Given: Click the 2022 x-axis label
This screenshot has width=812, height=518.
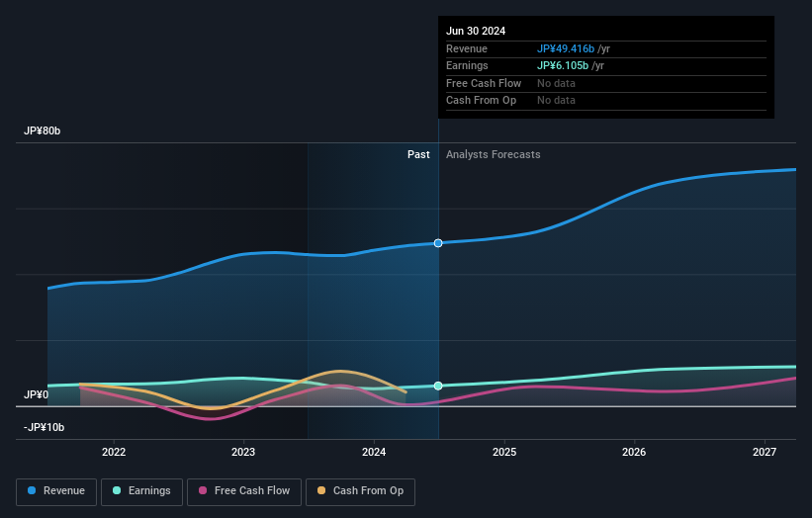Looking at the screenshot, I should click(x=114, y=453).
